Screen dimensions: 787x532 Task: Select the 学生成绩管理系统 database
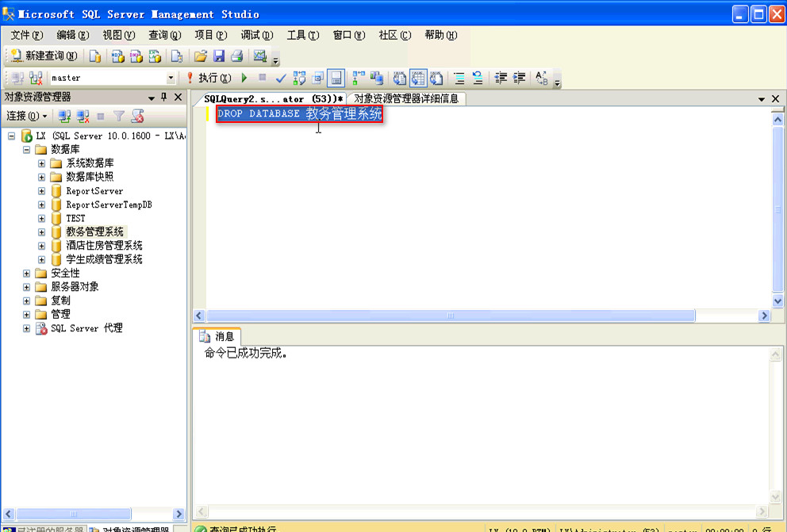coord(105,259)
